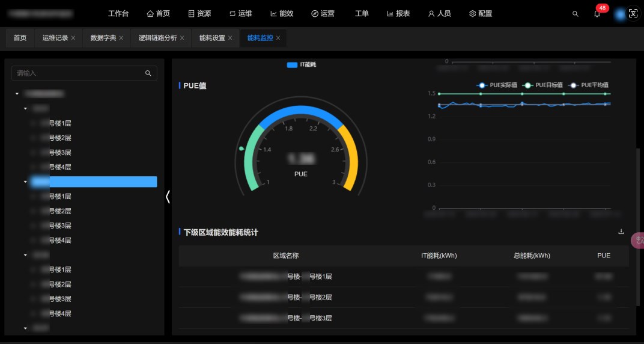Screen dimensions: 644x344
Task: Select 号楼3层 under the highlighted building
Action: (x=59, y=226)
